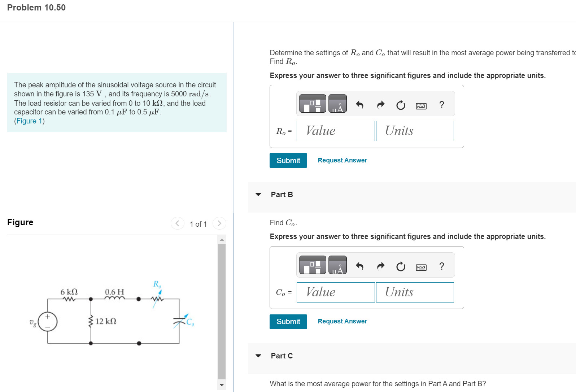Open the Figure 1 link

29,121
